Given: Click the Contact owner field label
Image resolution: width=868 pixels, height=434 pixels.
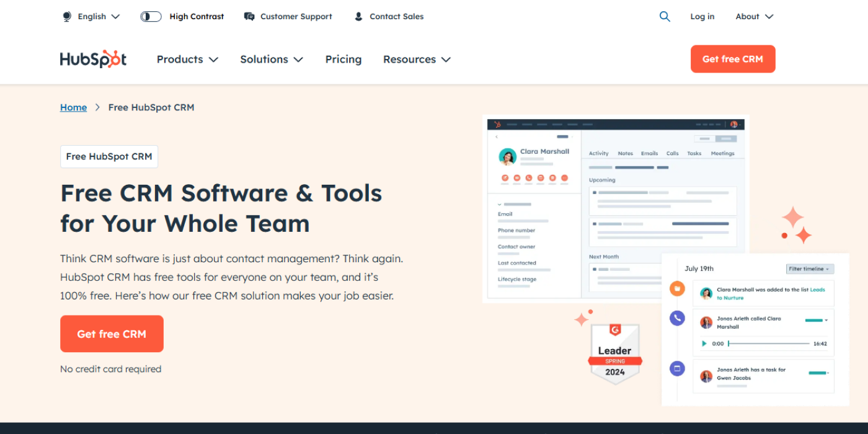Looking at the screenshot, I should (x=516, y=247).
